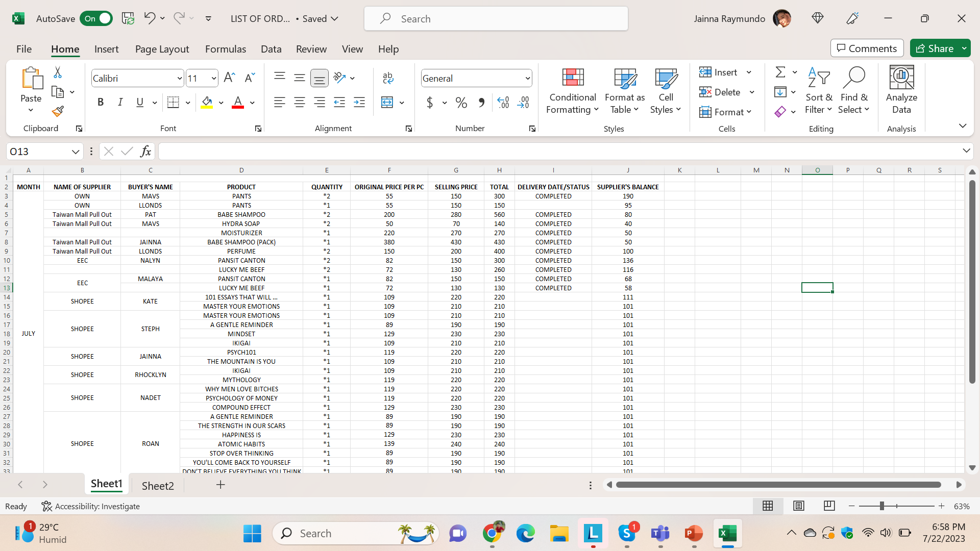The height and width of the screenshot is (551, 980).
Task: Click the Cut scissors icon
Action: click(x=58, y=72)
